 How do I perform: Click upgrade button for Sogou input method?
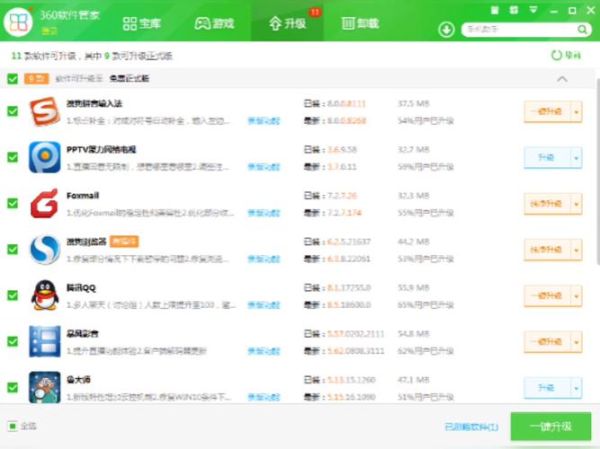[547, 111]
